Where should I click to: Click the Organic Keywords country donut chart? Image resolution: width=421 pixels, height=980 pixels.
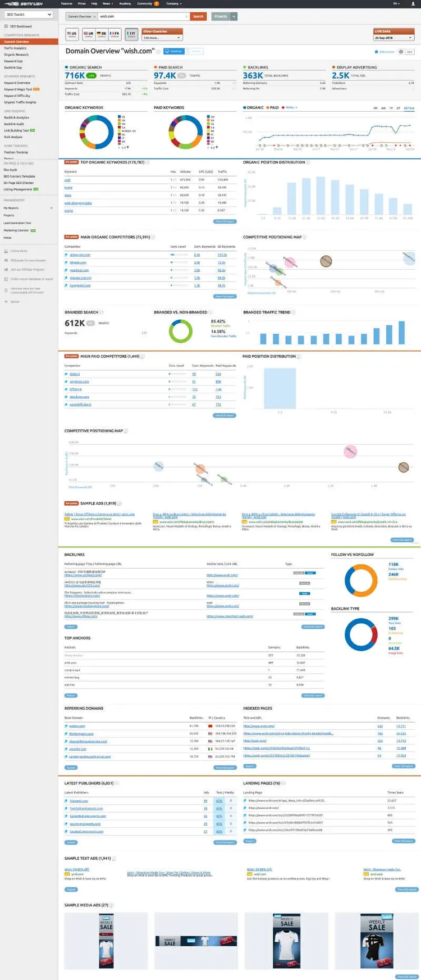(x=98, y=132)
